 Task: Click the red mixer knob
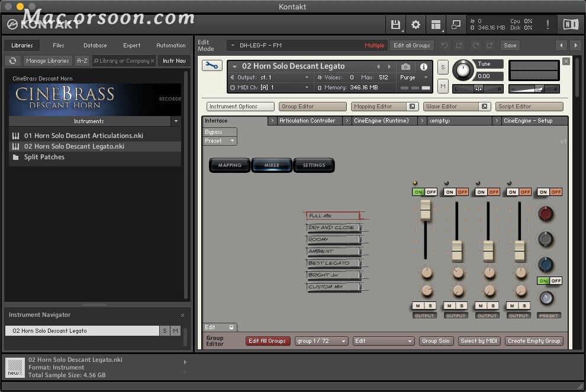click(x=546, y=213)
